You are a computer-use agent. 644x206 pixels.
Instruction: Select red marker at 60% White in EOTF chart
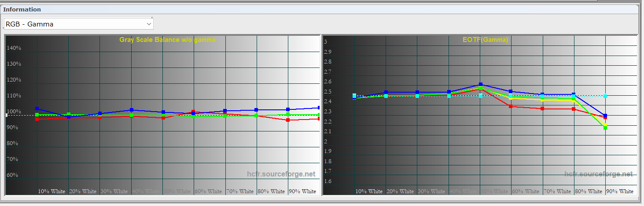511,106
